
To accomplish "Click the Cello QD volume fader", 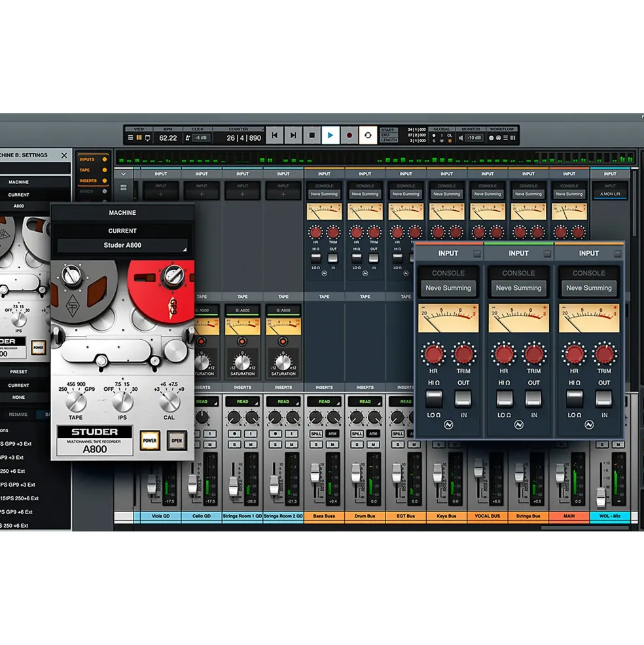I will (x=192, y=484).
